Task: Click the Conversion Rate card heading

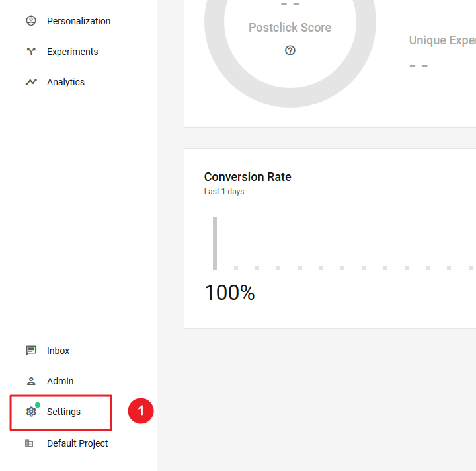Action: 247,177
